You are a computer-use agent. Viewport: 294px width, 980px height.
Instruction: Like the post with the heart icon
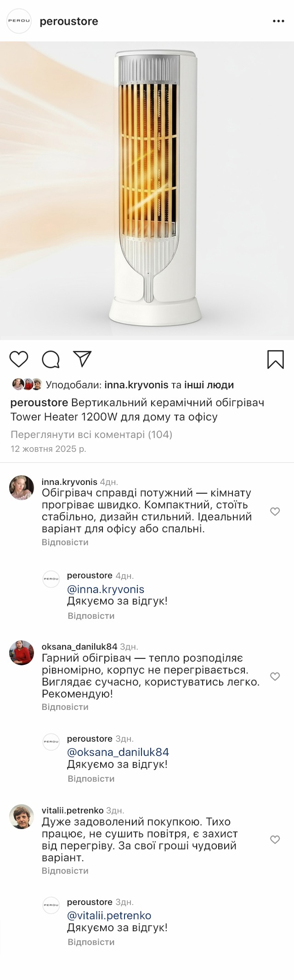coord(19,359)
